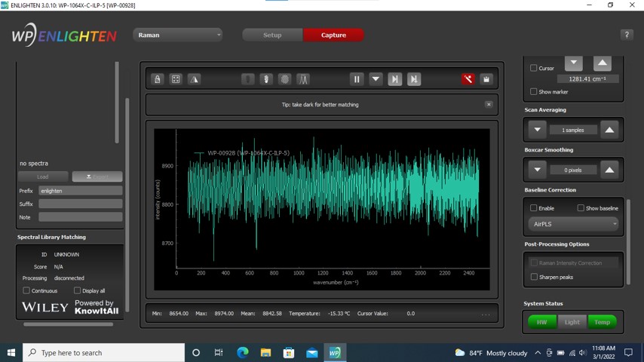Click the zoom-to-fit graph icon

[x=176, y=79]
